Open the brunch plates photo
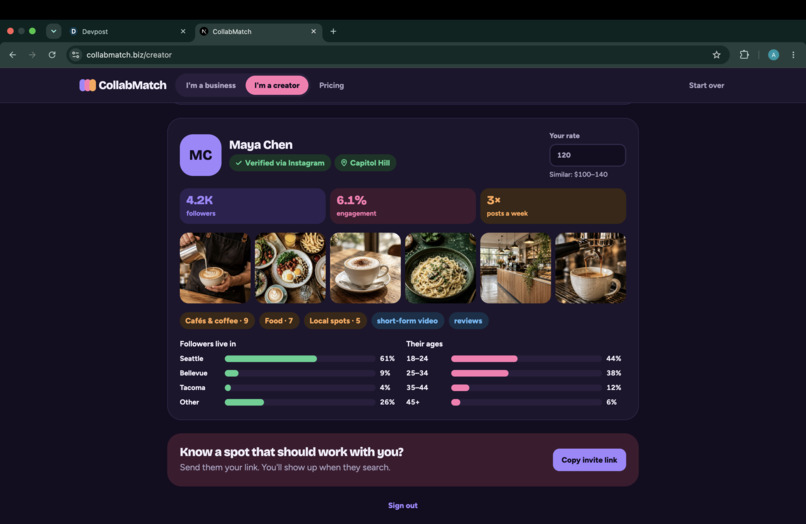 [x=290, y=268]
